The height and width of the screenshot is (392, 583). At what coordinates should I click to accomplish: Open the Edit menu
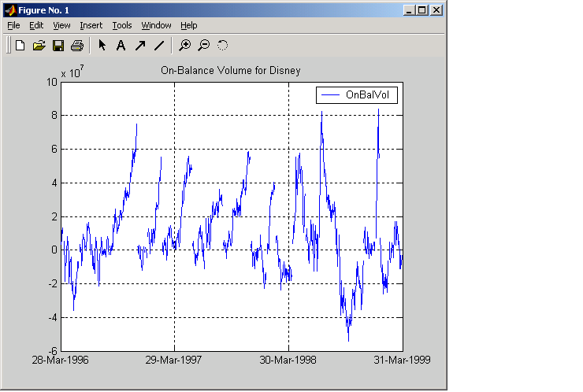36,25
